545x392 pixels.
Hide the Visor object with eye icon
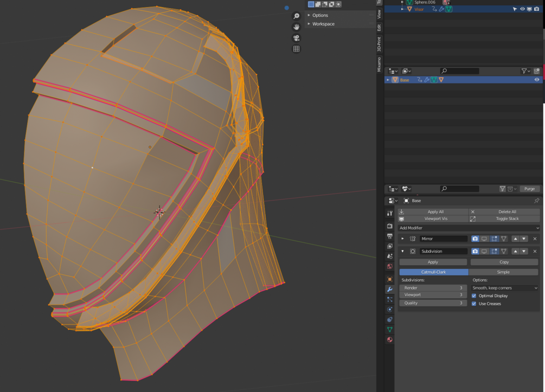[x=522, y=9]
